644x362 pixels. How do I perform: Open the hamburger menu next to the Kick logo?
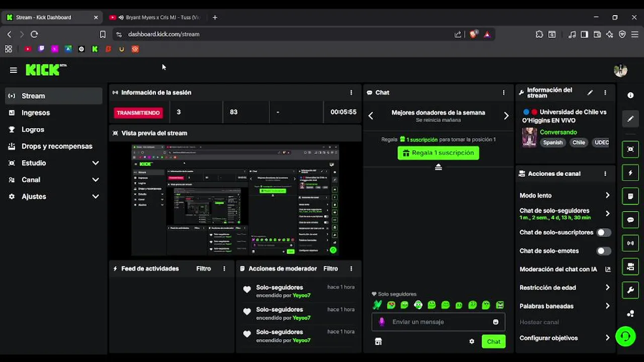click(x=14, y=70)
